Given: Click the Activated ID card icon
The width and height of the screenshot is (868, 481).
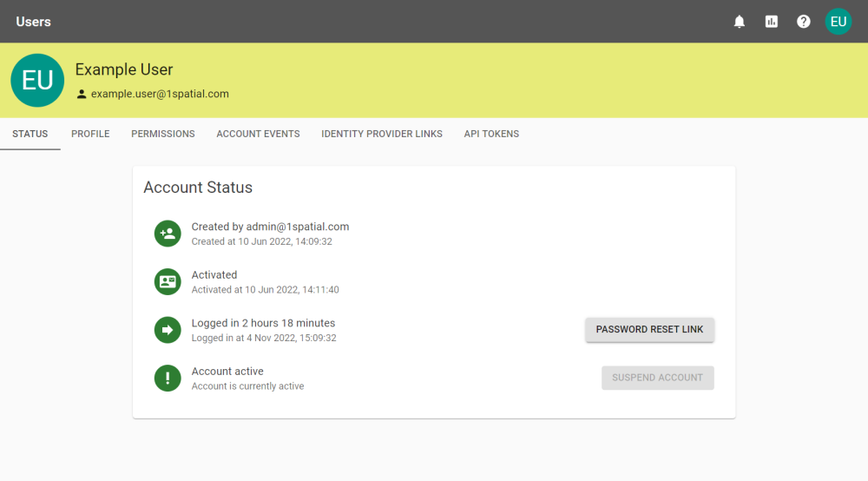Looking at the screenshot, I should click(x=168, y=281).
